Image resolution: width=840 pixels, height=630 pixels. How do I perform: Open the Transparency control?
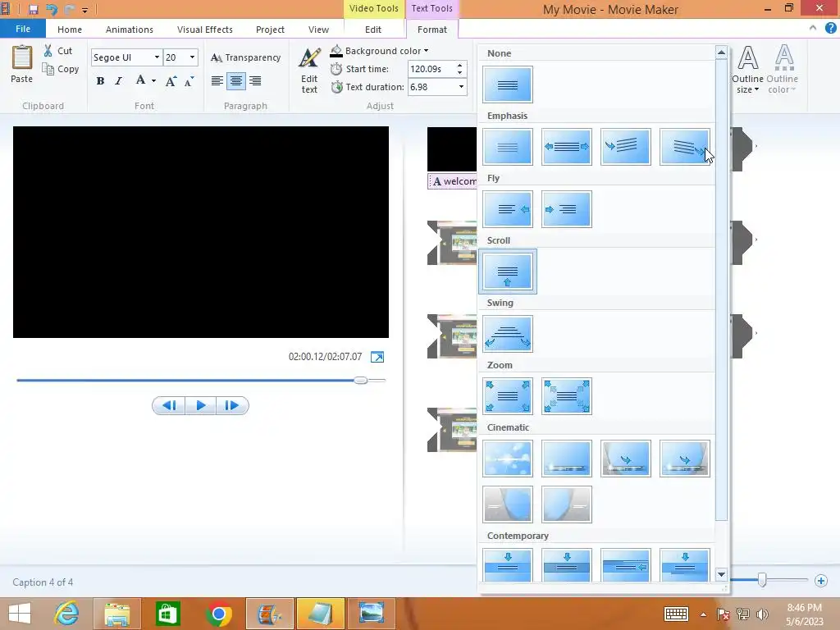(x=245, y=57)
